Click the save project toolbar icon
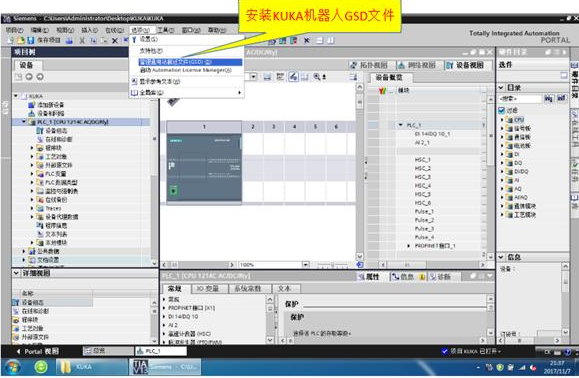The width and height of the screenshot is (579, 378). pyautogui.click(x=31, y=40)
